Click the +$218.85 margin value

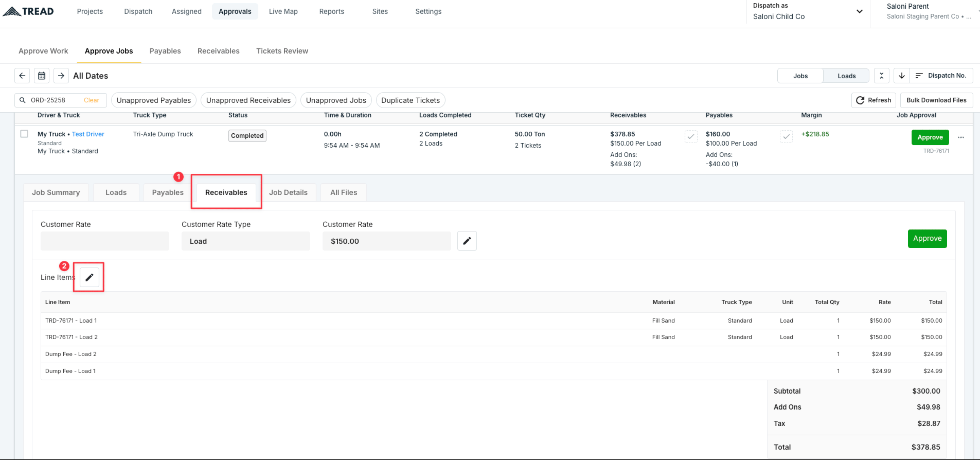point(815,134)
